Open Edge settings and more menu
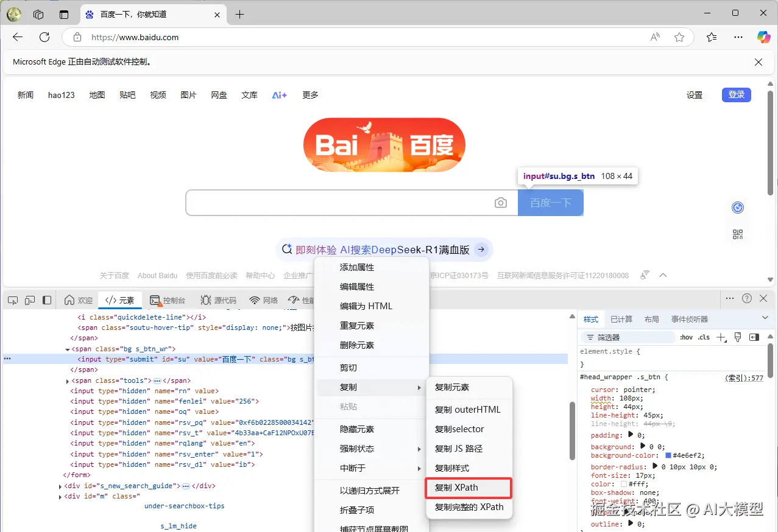The height and width of the screenshot is (532, 778). tap(738, 37)
